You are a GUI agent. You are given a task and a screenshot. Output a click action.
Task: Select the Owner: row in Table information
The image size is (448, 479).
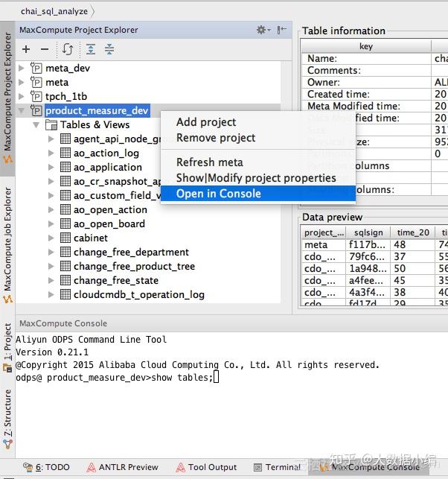pyautogui.click(x=375, y=82)
